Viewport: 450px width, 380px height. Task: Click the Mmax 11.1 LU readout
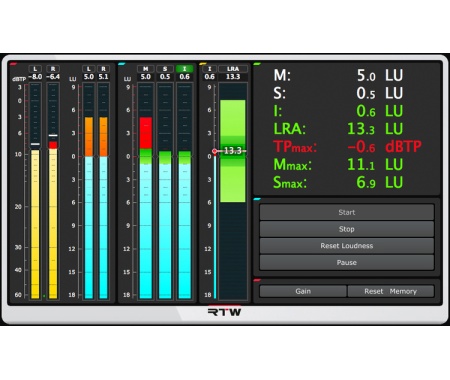coord(338,165)
